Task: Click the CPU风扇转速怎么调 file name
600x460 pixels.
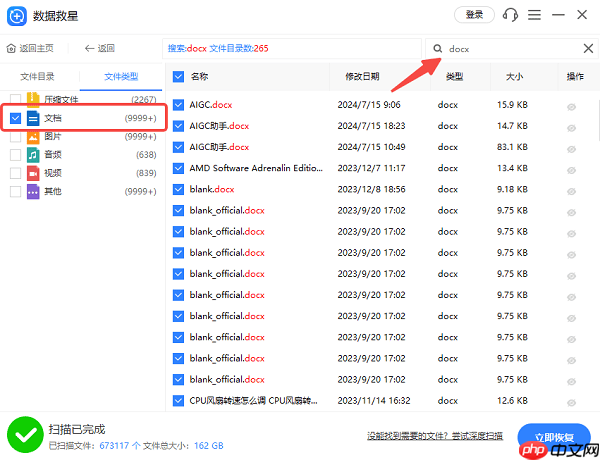Action: tap(253, 401)
